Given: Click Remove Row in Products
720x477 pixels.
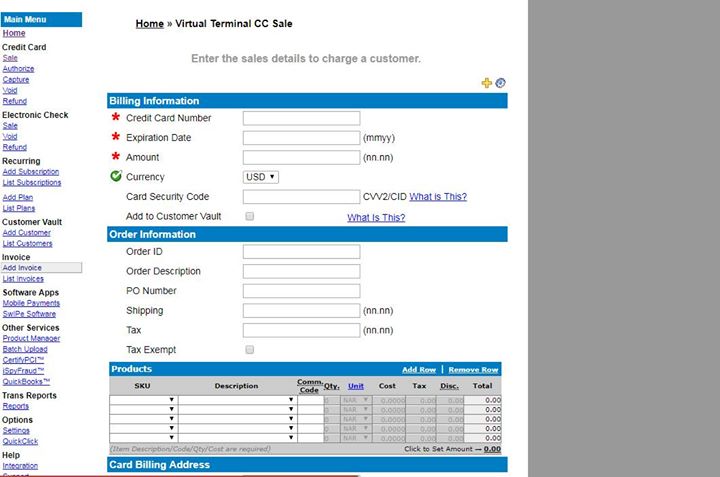Looking at the screenshot, I should point(473,370).
